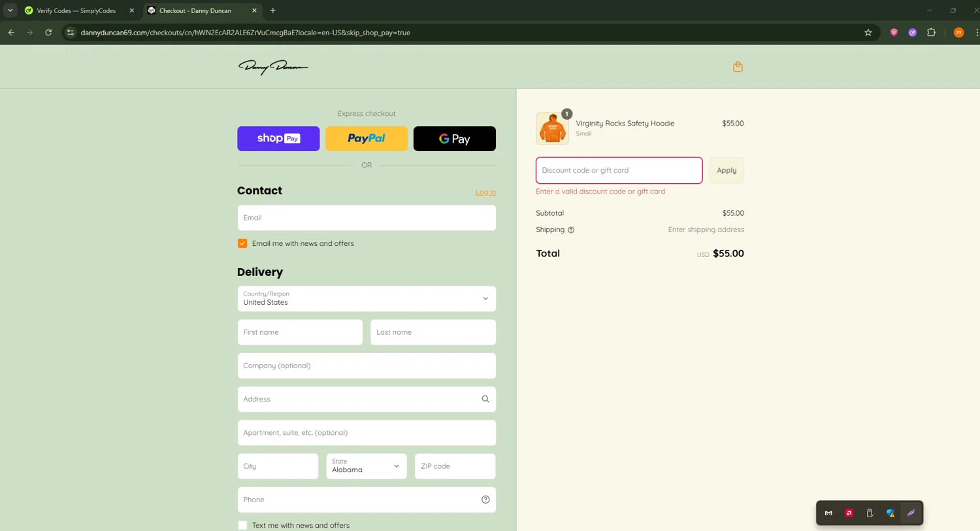Click the search icon in Address field
The width and height of the screenshot is (980, 531).
485,399
